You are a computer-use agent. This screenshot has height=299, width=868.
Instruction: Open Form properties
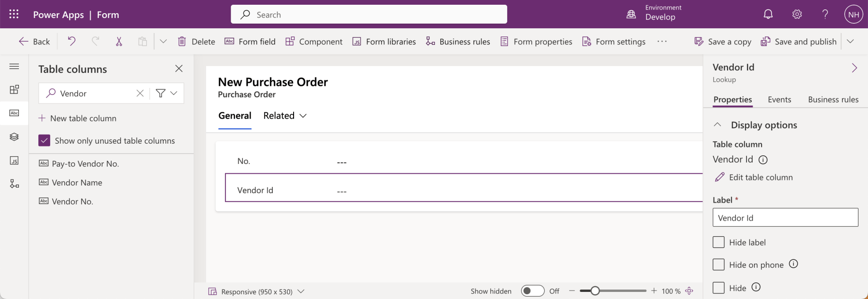536,42
